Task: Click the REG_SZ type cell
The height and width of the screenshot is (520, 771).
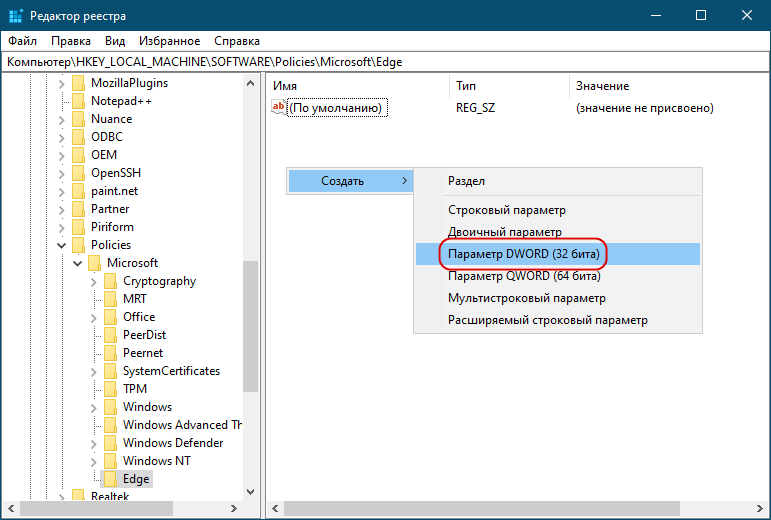Action: pyautogui.click(x=475, y=108)
